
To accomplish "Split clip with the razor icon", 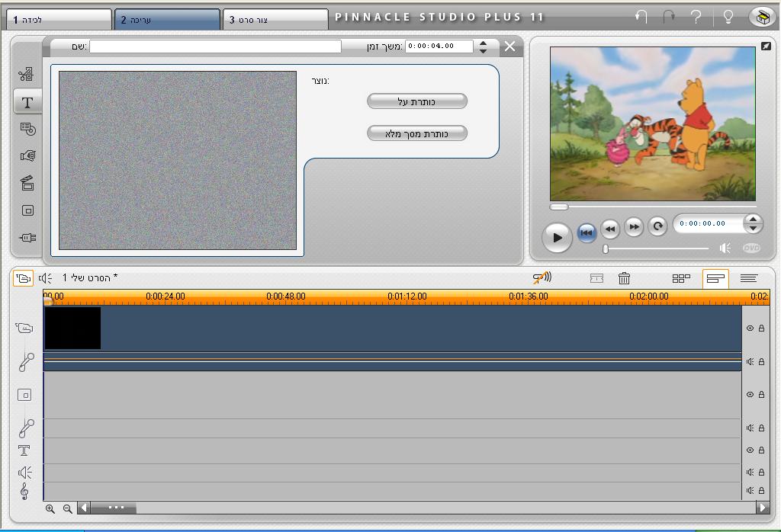I will point(596,278).
